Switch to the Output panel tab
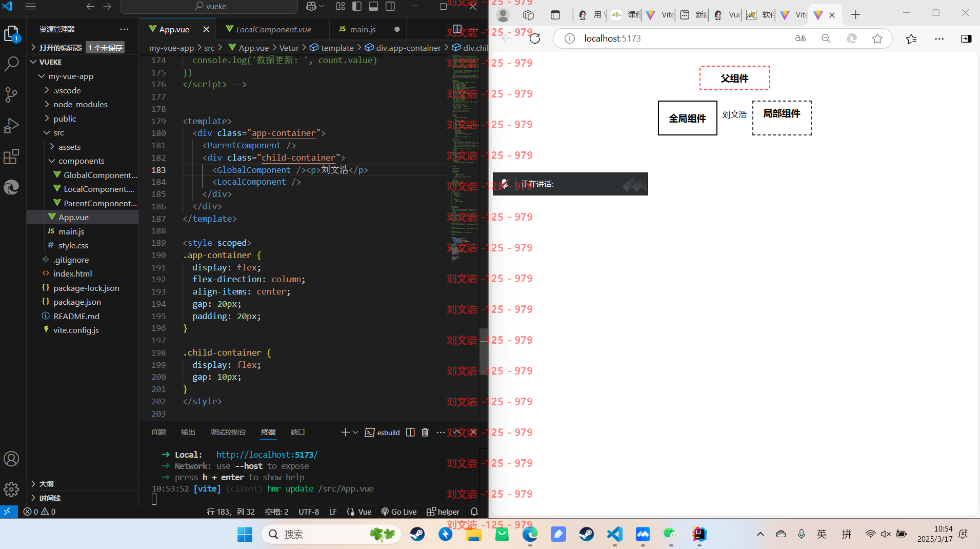 coord(188,432)
